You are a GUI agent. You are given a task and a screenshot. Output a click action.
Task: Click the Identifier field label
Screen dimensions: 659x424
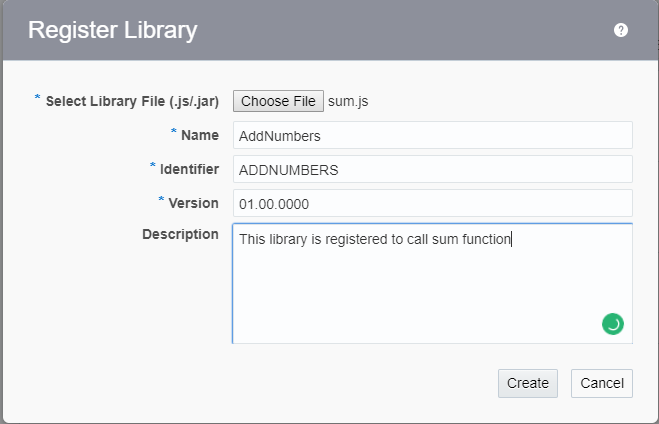click(x=190, y=169)
